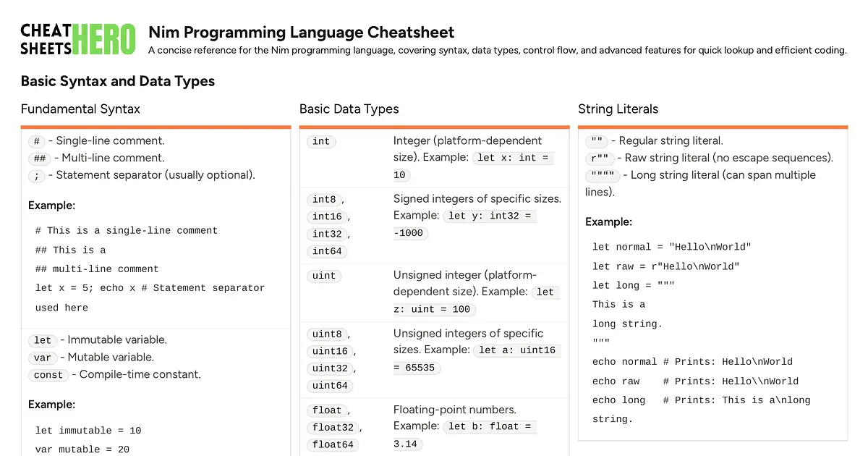Select the "int16" badge
The width and height of the screenshot is (868, 456).
click(327, 216)
